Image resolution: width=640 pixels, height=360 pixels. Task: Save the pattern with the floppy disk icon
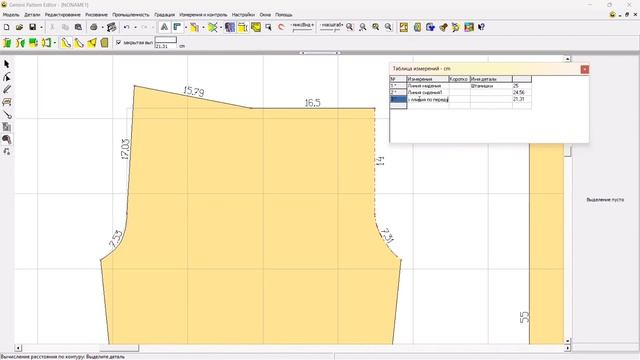(x=32, y=27)
